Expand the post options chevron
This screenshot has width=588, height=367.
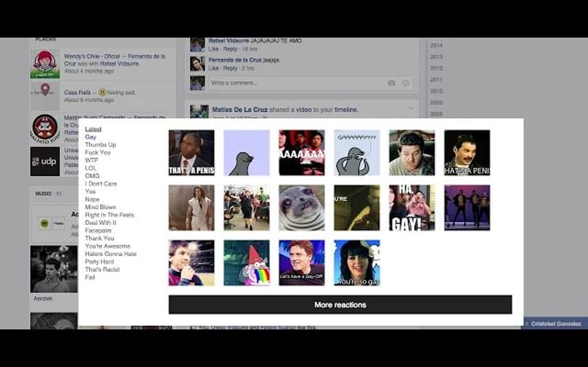pyautogui.click(x=411, y=109)
